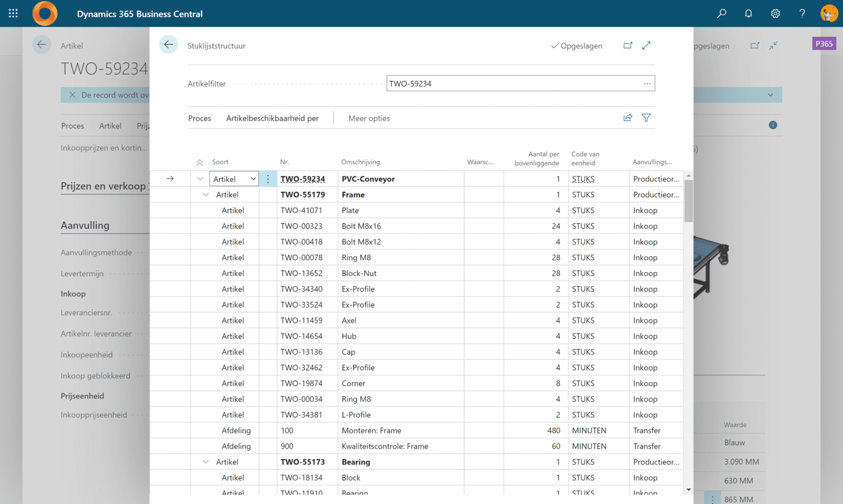The image size is (843, 504).
Task: Open the Aanvulling section header
Action: [85, 225]
